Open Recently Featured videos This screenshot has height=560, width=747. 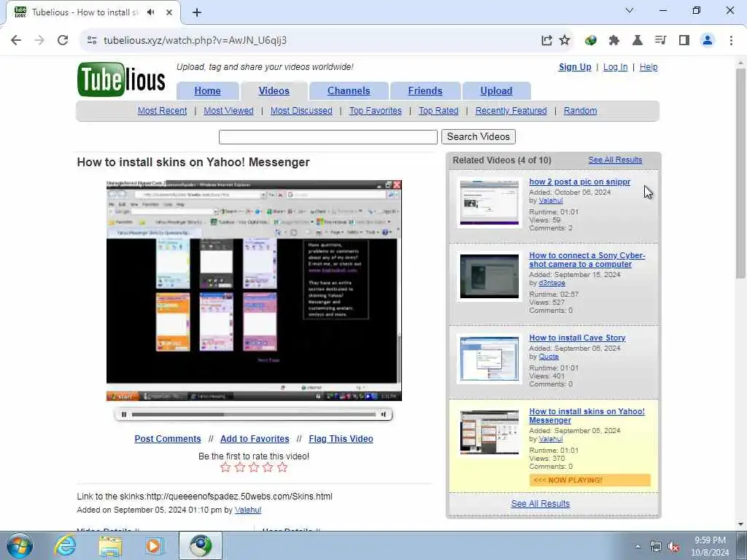click(511, 111)
